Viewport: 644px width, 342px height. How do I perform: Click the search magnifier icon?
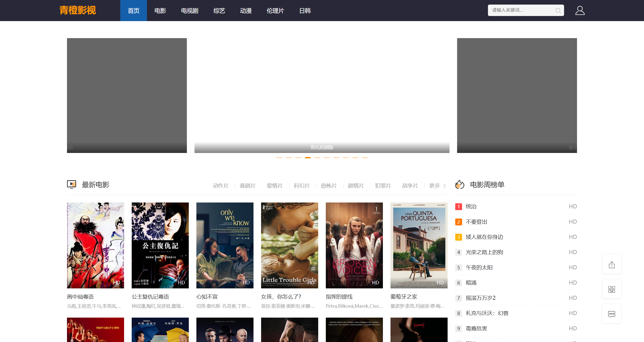[558, 10]
